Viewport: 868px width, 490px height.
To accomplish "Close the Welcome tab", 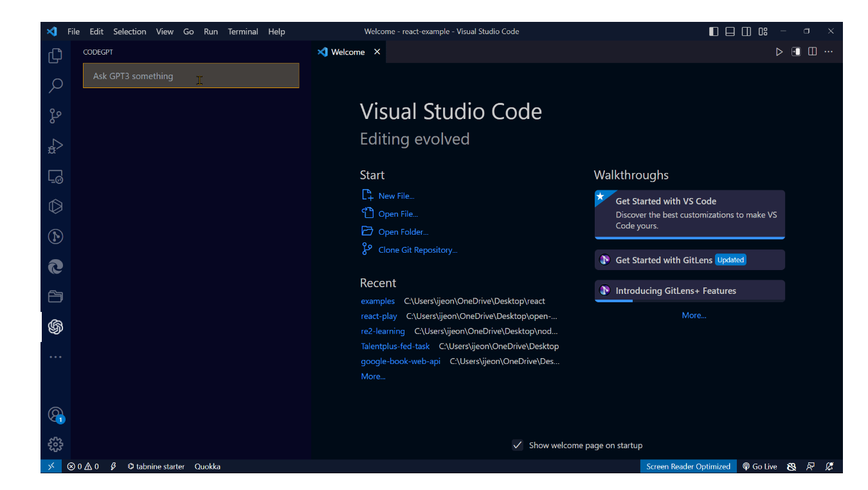I will coord(377,52).
